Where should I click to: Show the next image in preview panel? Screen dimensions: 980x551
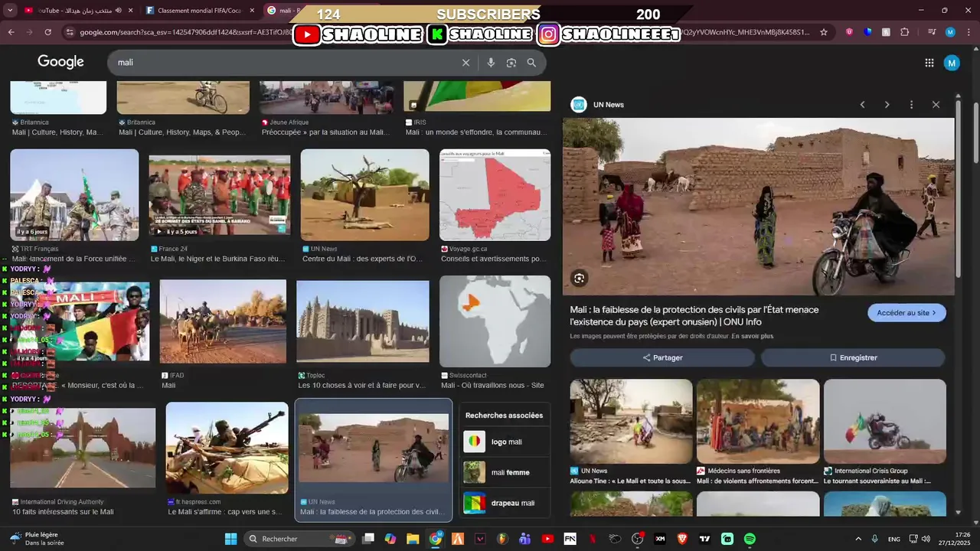(x=887, y=105)
